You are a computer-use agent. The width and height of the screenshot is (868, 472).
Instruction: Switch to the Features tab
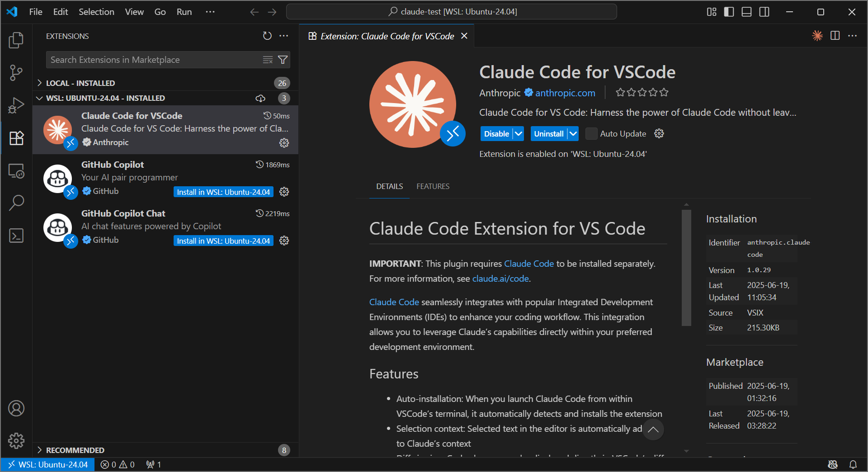point(433,186)
